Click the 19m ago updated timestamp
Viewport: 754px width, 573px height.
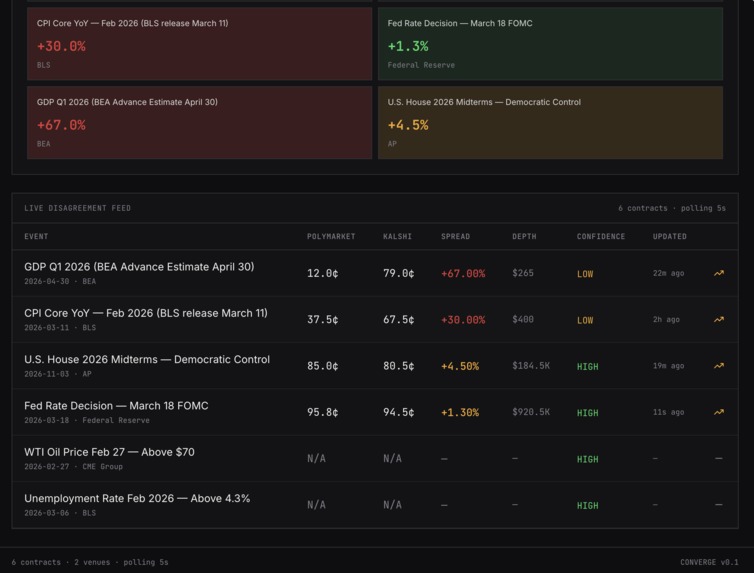[x=668, y=366]
